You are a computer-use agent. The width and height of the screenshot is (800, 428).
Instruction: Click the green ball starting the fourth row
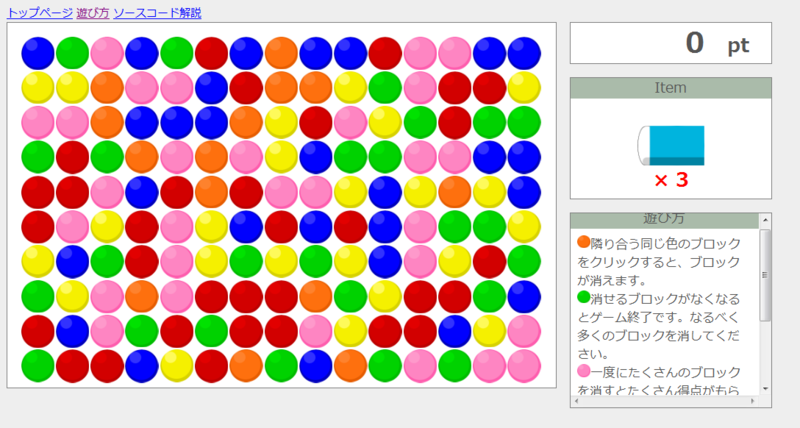(38, 157)
